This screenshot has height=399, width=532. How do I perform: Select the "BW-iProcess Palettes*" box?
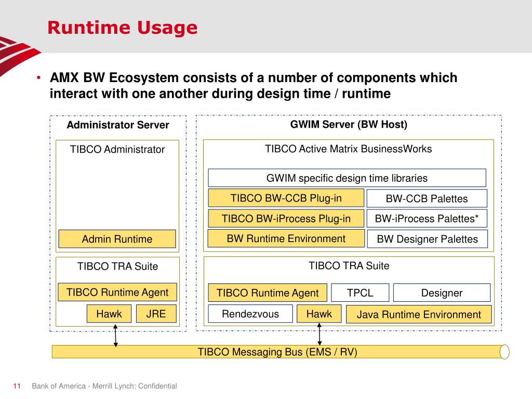click(x=427, y=219)
